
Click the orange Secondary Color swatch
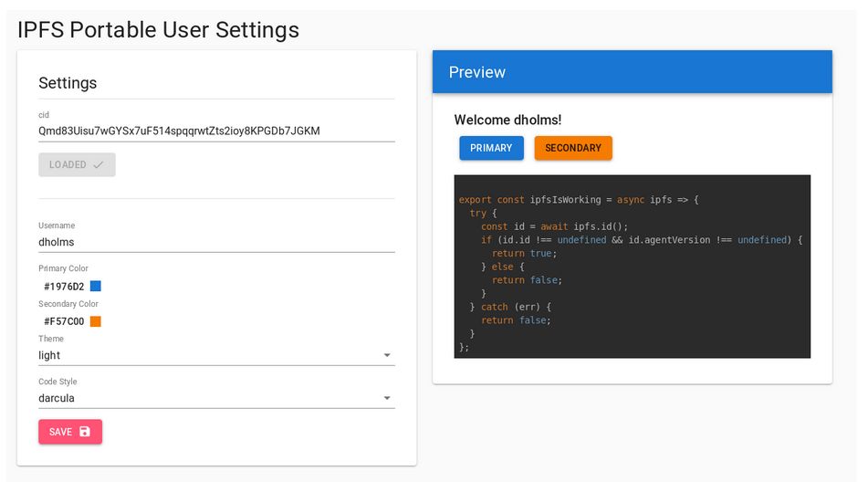pyautogui.click(x=96, y=321)
